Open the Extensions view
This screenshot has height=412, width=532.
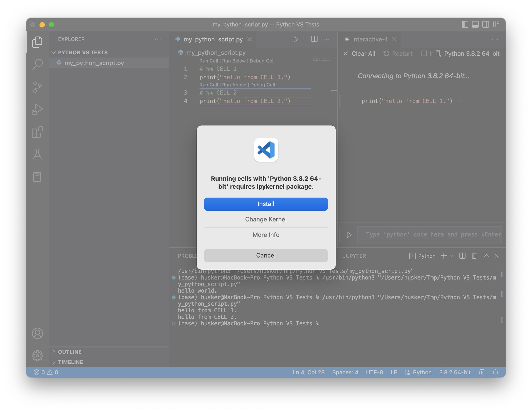pyautogui.click(x=37, y=132)
